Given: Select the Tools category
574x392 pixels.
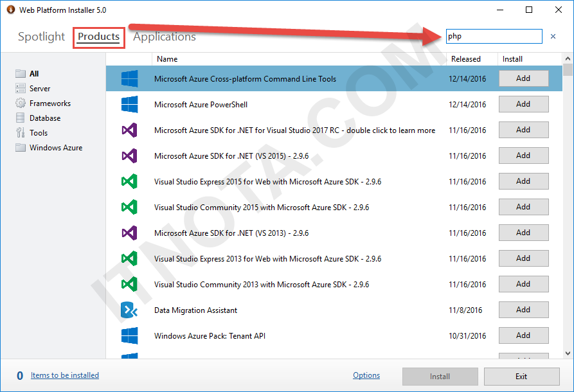Looking at the screenshot, I should coord(37,132).
